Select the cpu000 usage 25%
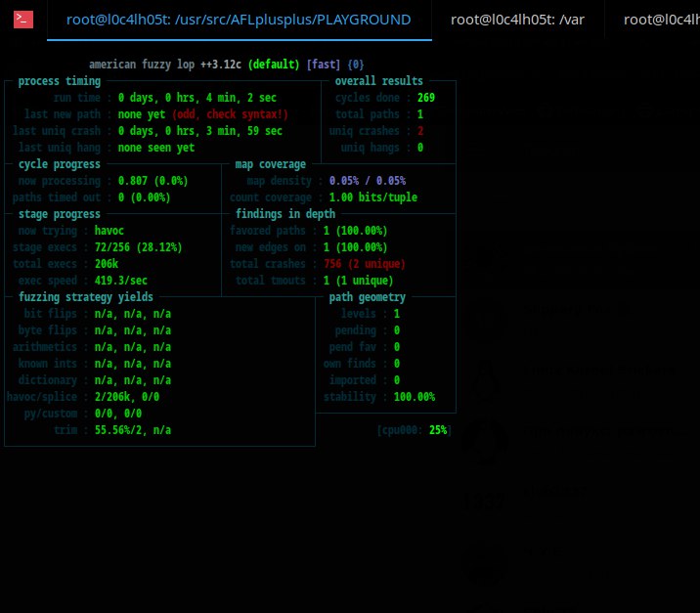 [438, 430]
